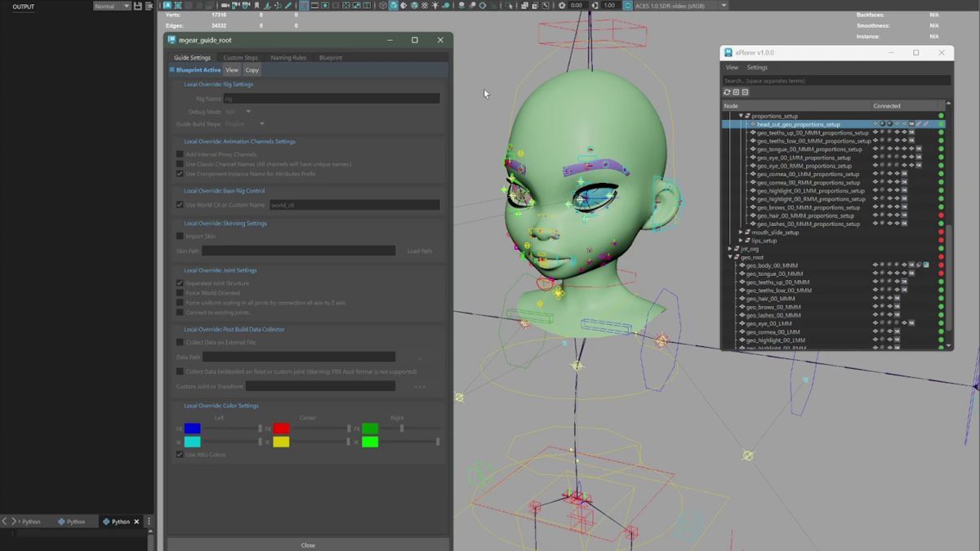
Task: Expand the mouth_slide_setup tree node
Action: [741, 233]
